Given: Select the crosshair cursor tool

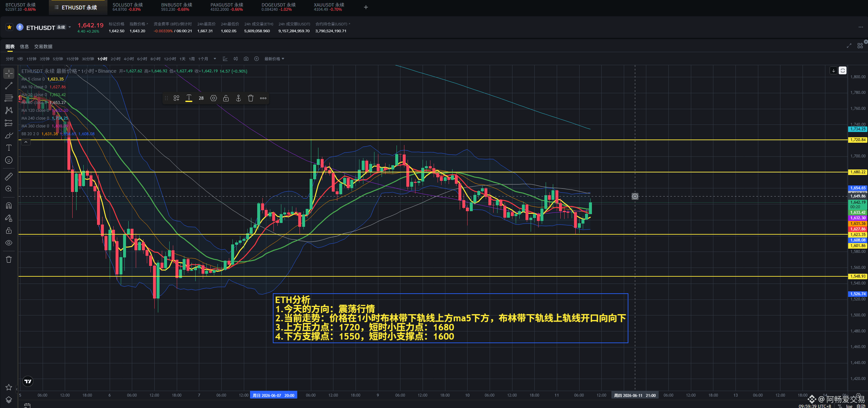Looking at the screenshot, I should coord(9,73).
